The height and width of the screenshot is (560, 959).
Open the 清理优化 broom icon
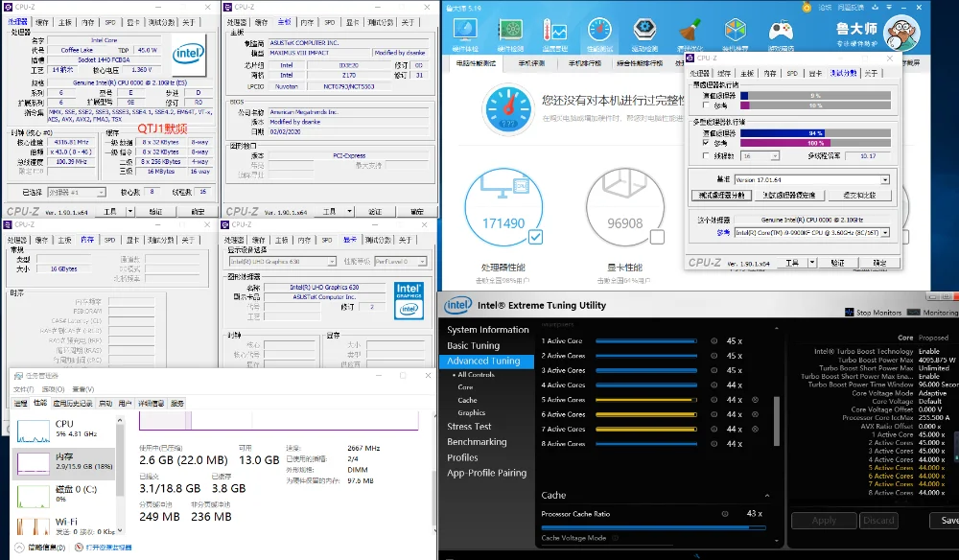690,31
